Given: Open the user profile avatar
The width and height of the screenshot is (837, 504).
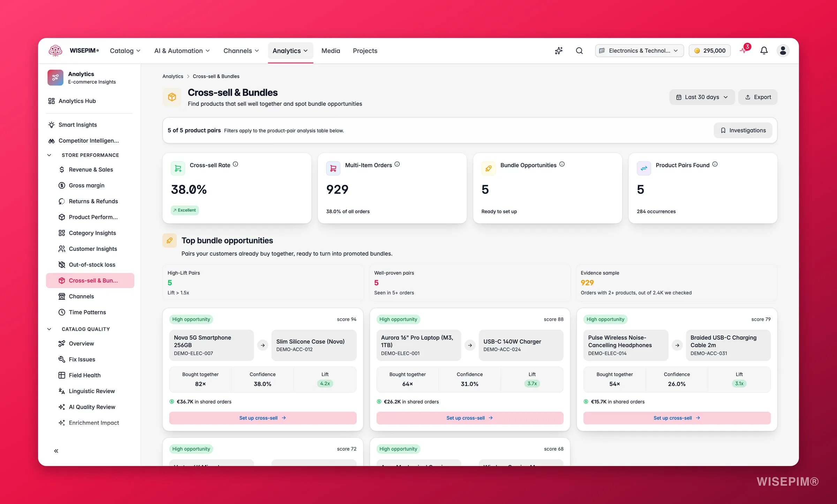Looking at the screenshot, I should (783, 51).
